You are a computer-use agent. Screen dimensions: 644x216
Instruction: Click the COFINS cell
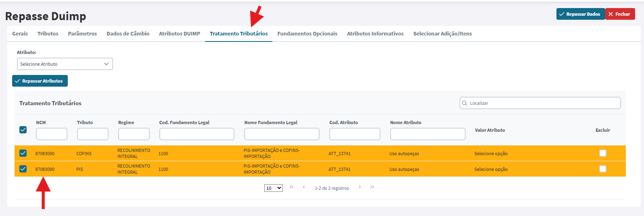point(84,154)
